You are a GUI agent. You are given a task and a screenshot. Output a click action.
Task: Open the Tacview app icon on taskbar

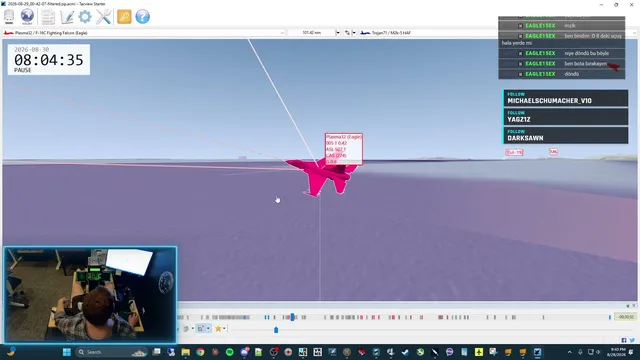(x=537, y=352)
